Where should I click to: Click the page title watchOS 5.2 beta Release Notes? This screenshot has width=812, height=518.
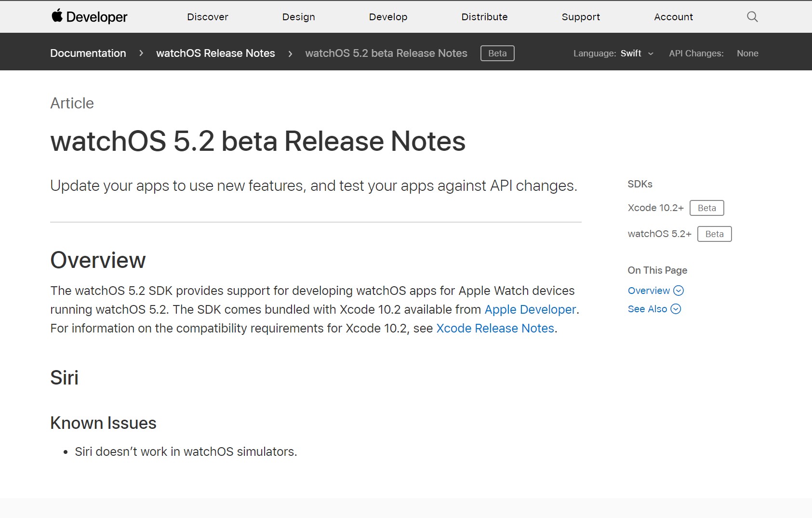tap(258, 141)
